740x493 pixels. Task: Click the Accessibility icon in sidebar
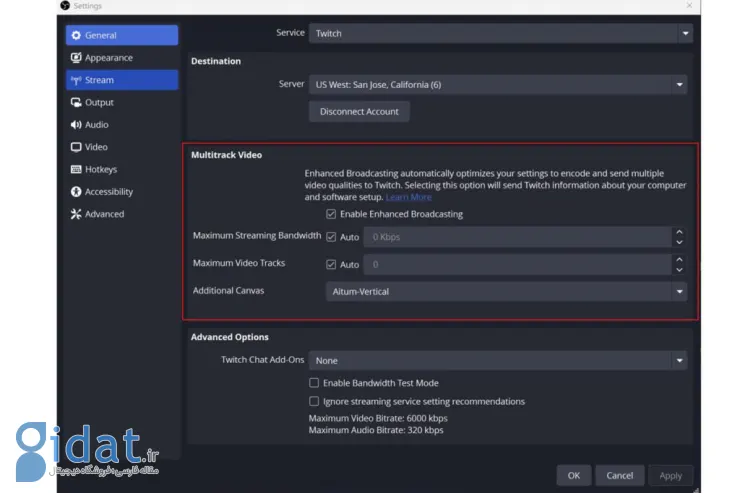(x=76, y=192)
